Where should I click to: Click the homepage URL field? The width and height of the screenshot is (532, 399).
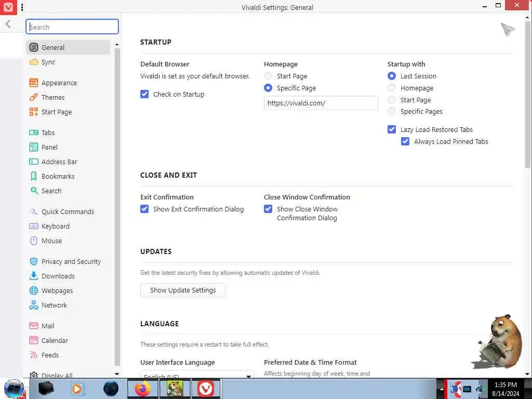pyautogui.click(x=321, y=103)
